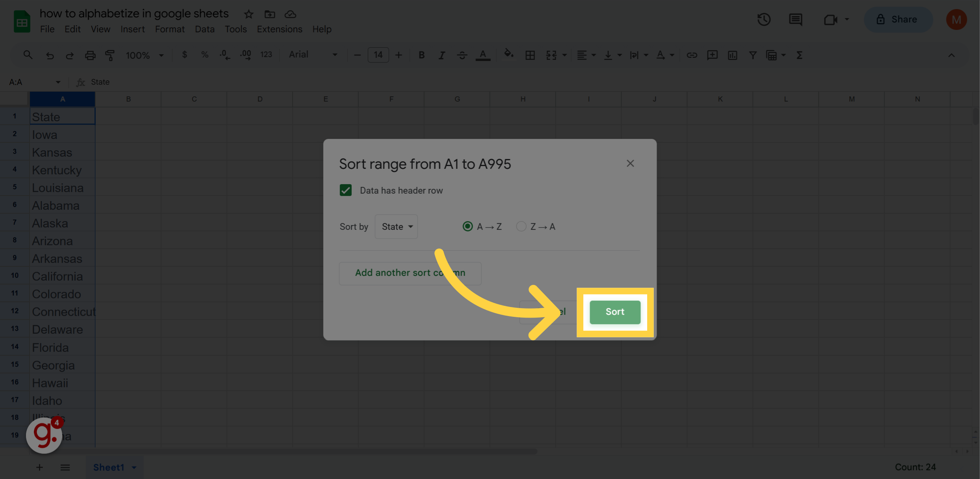Select the paint format tool

(110, 55)
